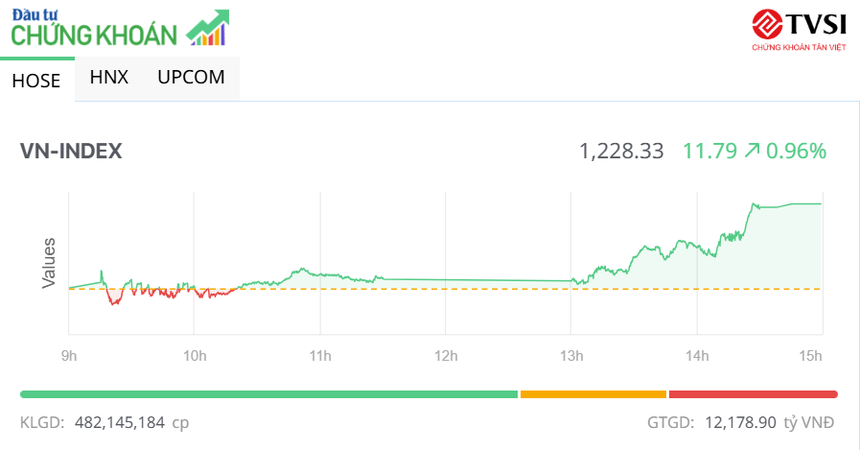Click the orange unchanged bar segment
The height and width of the screenshot is (450, 860).
coord(593,394)
